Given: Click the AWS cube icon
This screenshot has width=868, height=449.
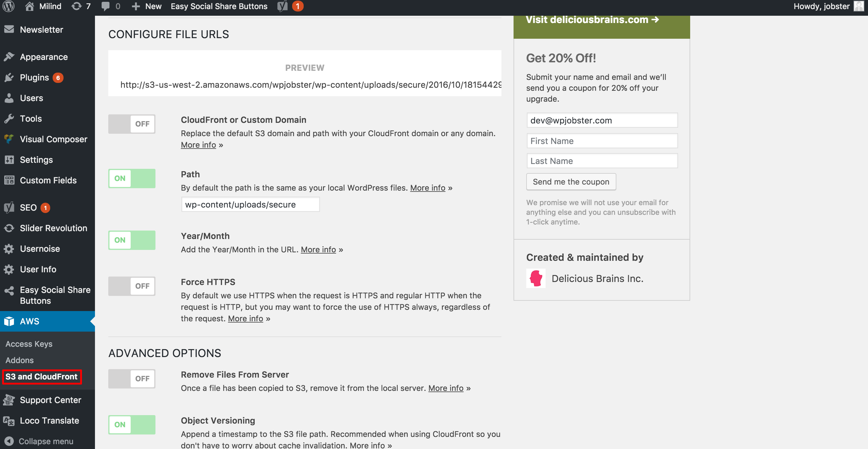Looking at the screenshot, I should (x=9, y=321).
